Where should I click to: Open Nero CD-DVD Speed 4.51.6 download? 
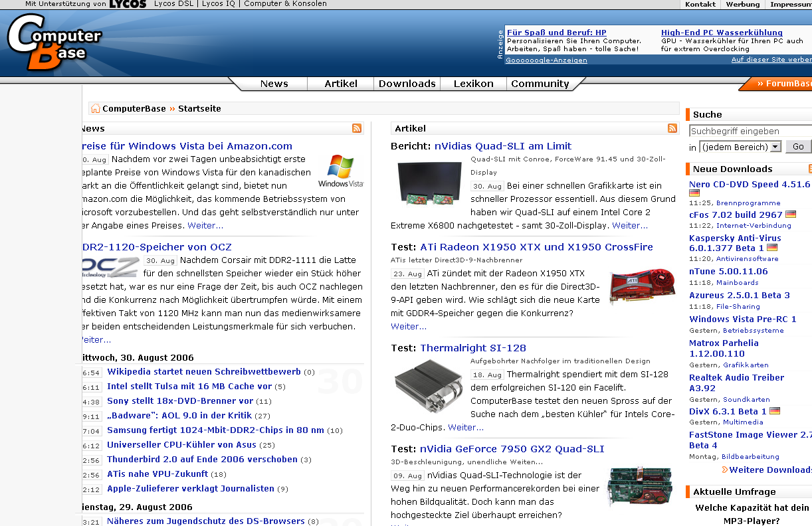click(x=750, y=185)
